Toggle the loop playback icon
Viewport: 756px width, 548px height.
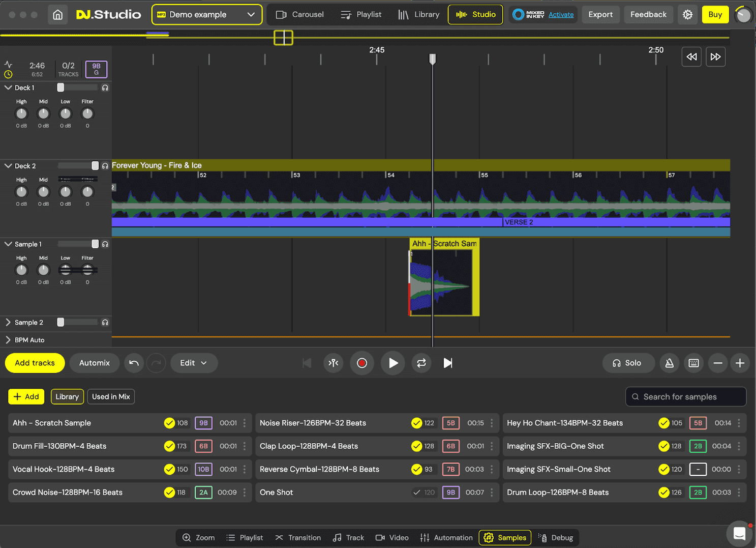click(421, 363)
